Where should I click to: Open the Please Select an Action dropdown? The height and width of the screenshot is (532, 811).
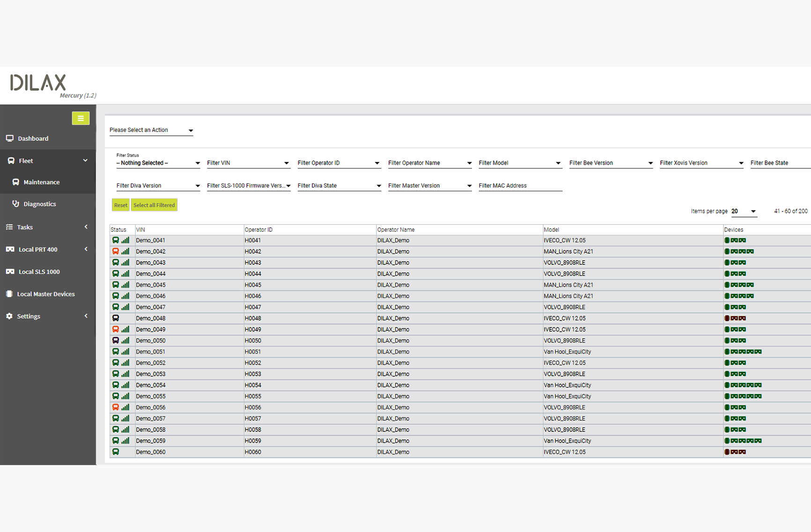point(151,130)
